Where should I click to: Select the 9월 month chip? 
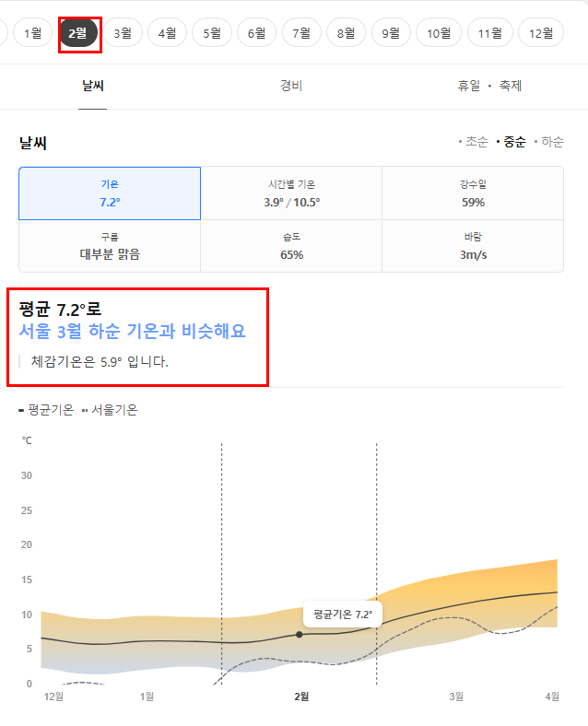(391, 33)
